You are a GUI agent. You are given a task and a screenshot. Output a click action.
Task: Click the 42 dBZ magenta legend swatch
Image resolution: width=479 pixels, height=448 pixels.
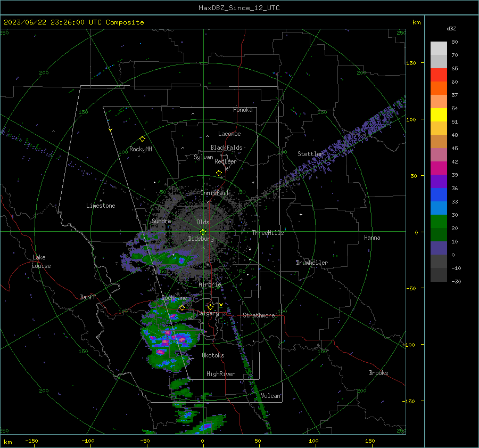(439, 168)
